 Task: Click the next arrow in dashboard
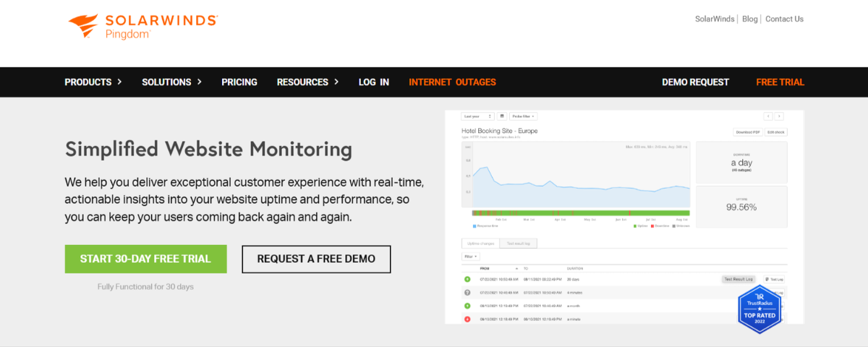[779, 116]
